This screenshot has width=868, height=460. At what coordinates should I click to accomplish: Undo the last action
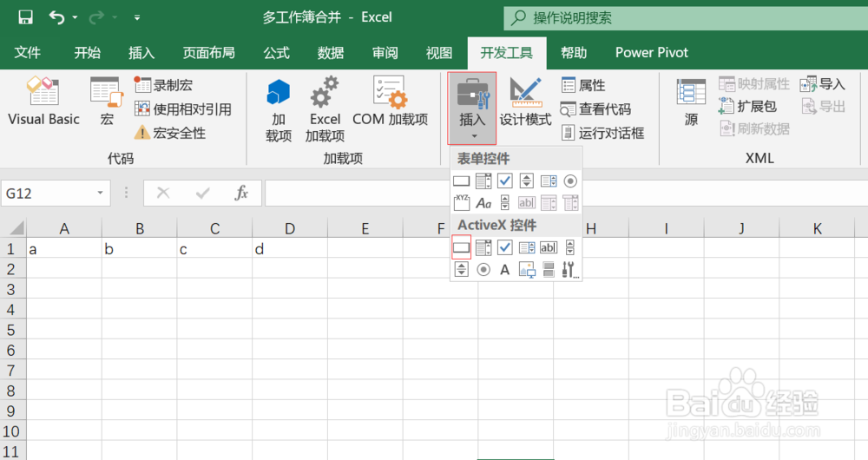(57, 17)
